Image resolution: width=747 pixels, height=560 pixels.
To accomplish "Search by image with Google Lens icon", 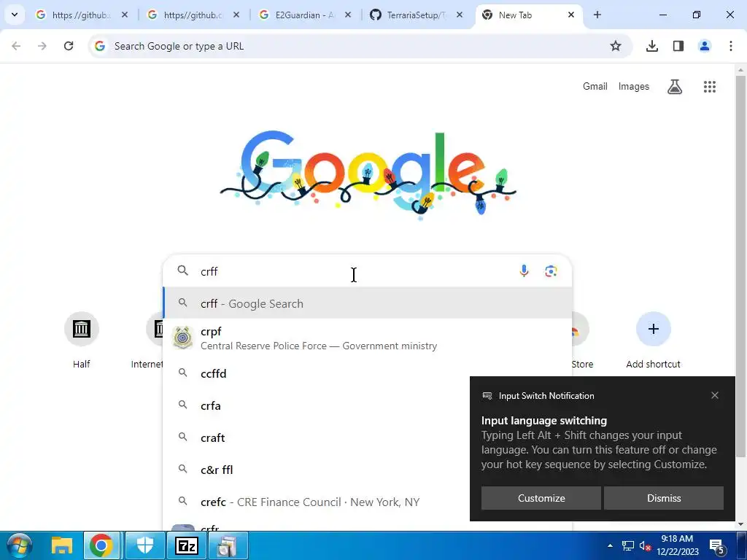I will [x=551, y=271].
